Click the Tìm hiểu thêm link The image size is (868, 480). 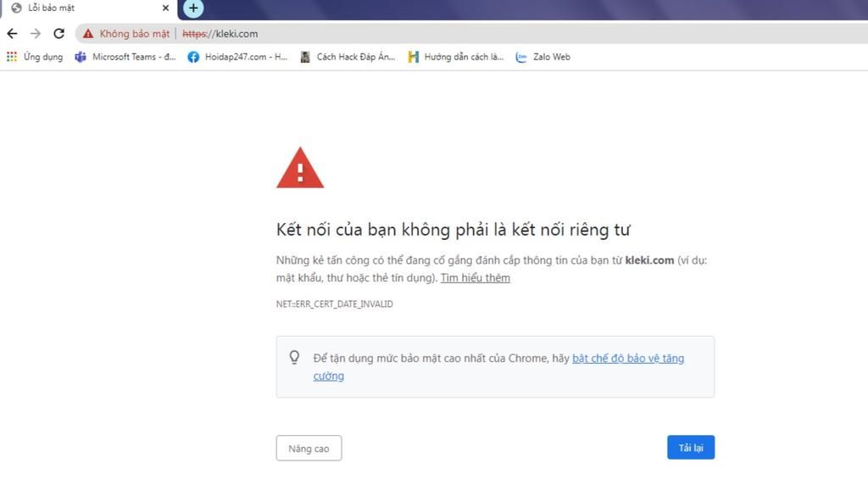coord(475,278)
